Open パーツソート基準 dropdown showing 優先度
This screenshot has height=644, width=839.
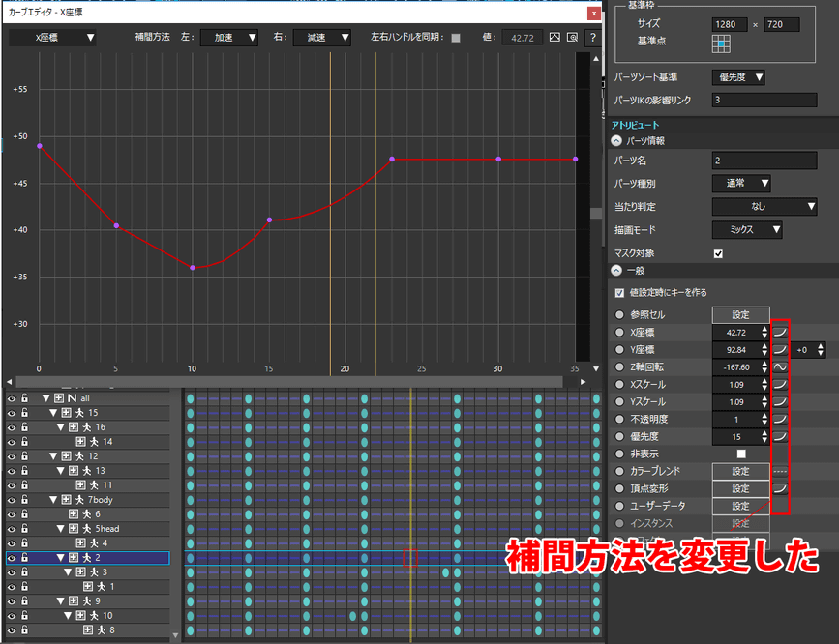click(x=738, y=77)
